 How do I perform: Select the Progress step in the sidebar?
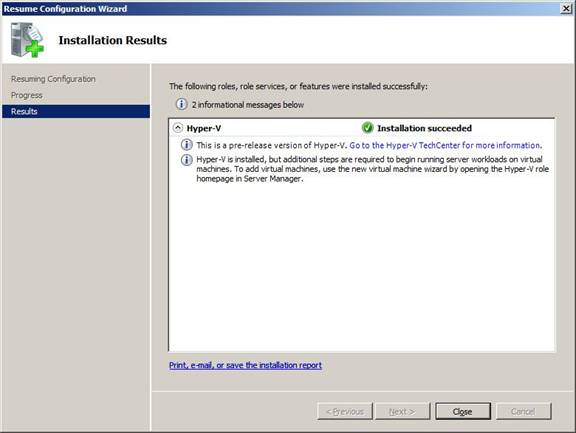click(27, 95)
